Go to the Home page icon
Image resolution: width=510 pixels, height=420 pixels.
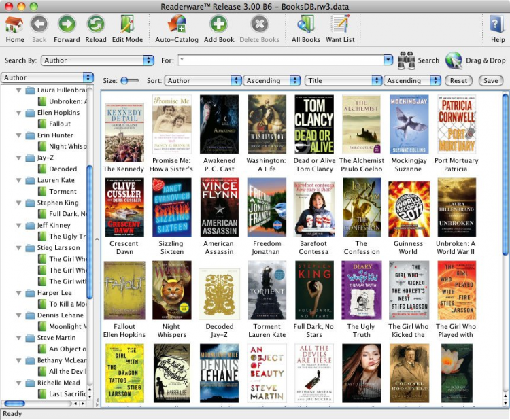[x=15, y=24]
